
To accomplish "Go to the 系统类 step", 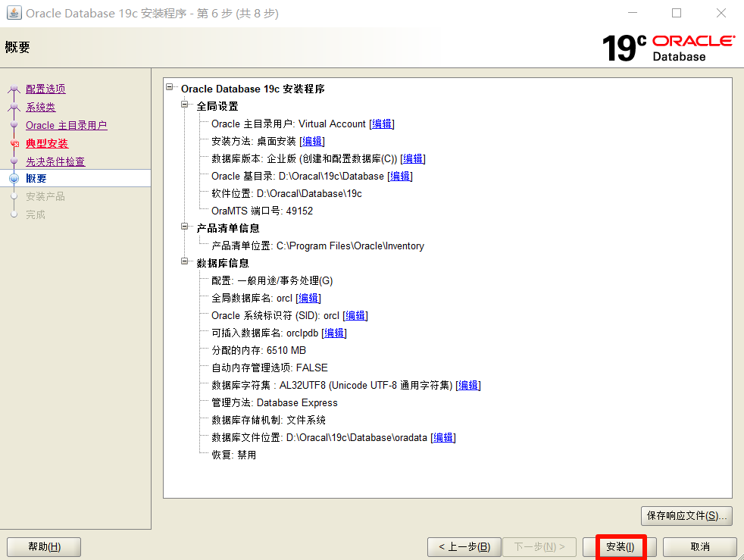I will pos(41,108).
